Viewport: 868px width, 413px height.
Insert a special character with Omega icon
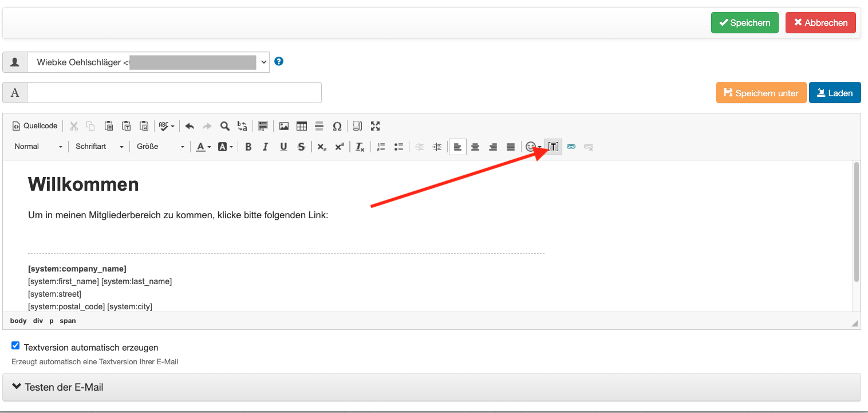pos(337,126)
